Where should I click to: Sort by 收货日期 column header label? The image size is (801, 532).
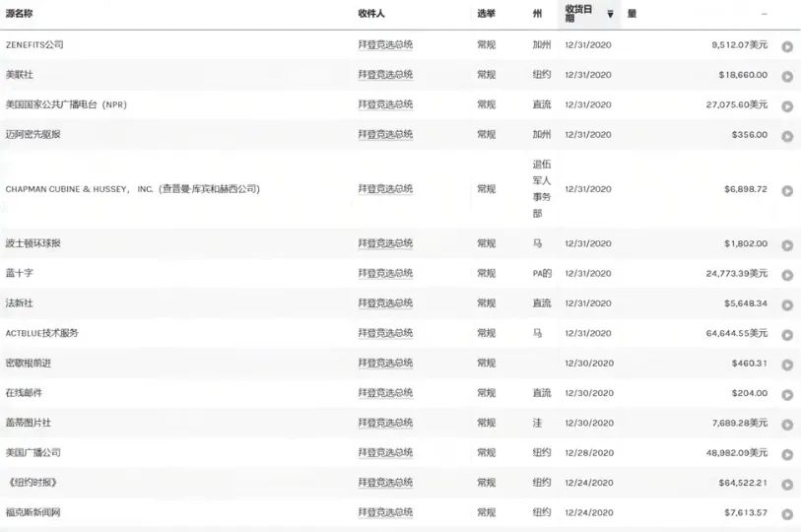(578, 14)
